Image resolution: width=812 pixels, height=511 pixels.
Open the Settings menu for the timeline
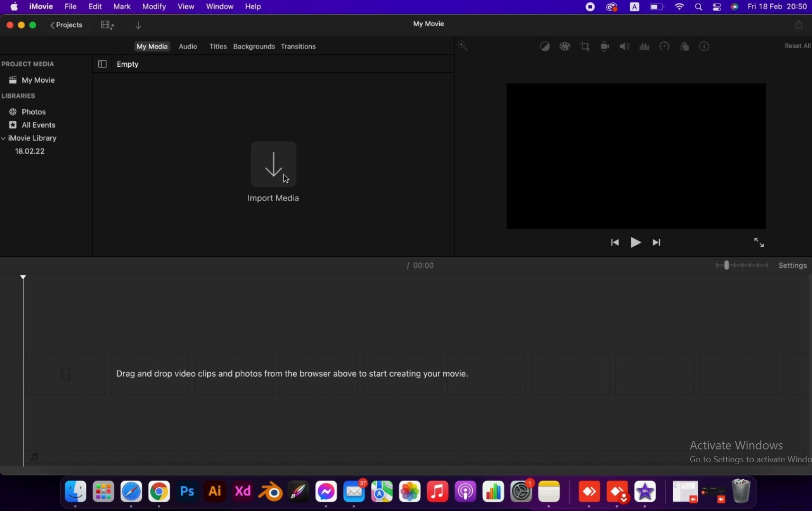point(793,266)
